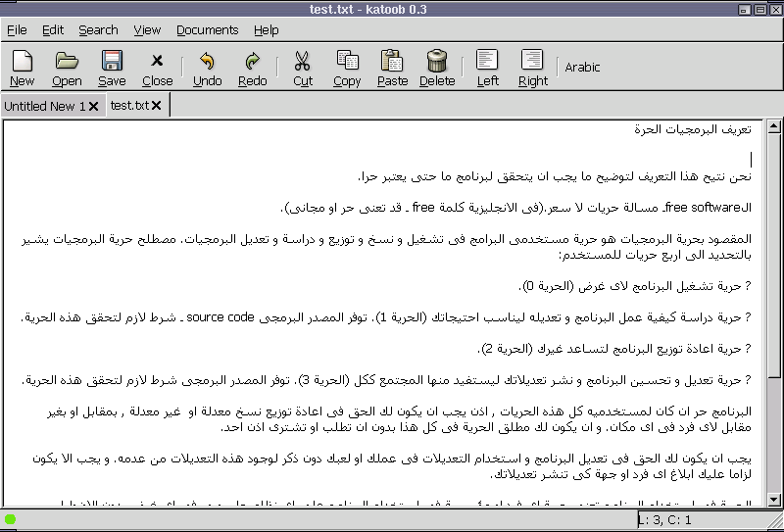
Task: Toggle the Arabic language indicator
Action: tap(582, 68)
